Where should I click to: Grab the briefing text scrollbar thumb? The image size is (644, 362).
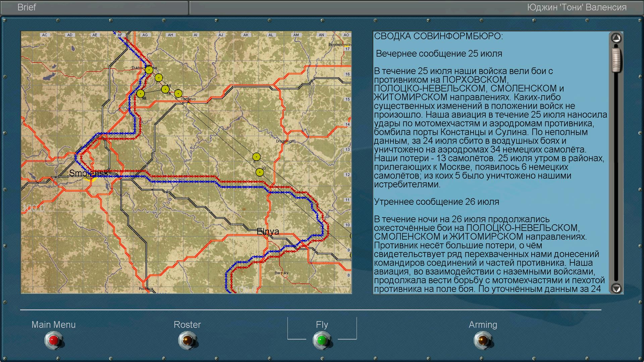(616, 60)
